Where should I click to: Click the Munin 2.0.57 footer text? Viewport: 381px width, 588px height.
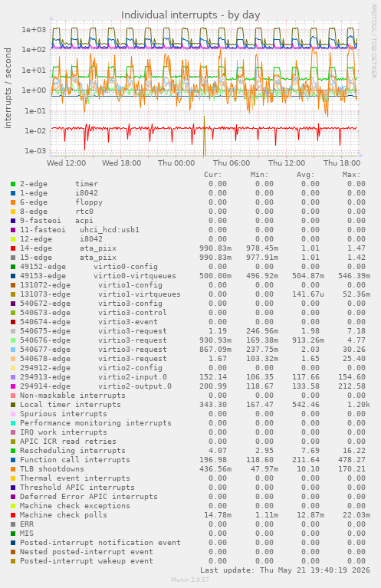190,580
